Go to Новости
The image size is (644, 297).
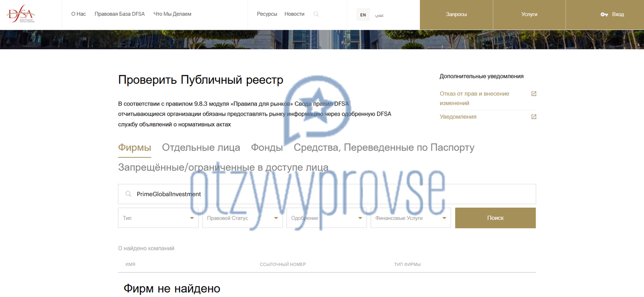click(295, 14)
